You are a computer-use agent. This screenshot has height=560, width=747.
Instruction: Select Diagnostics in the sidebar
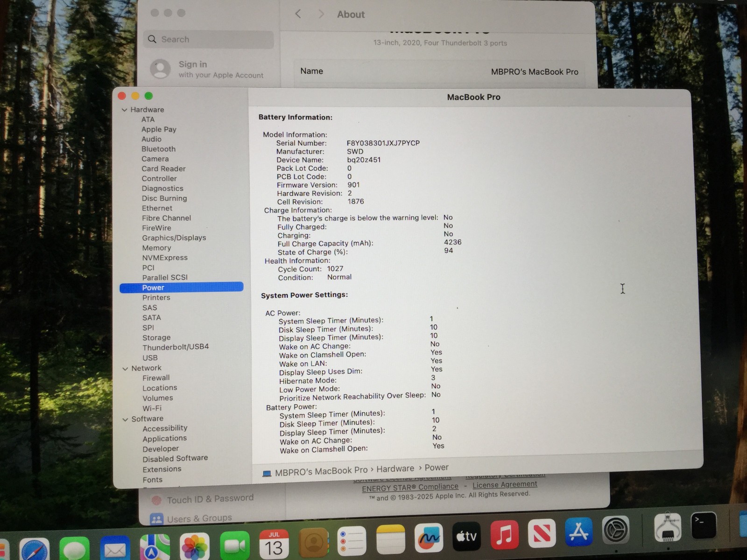[162, 189]
